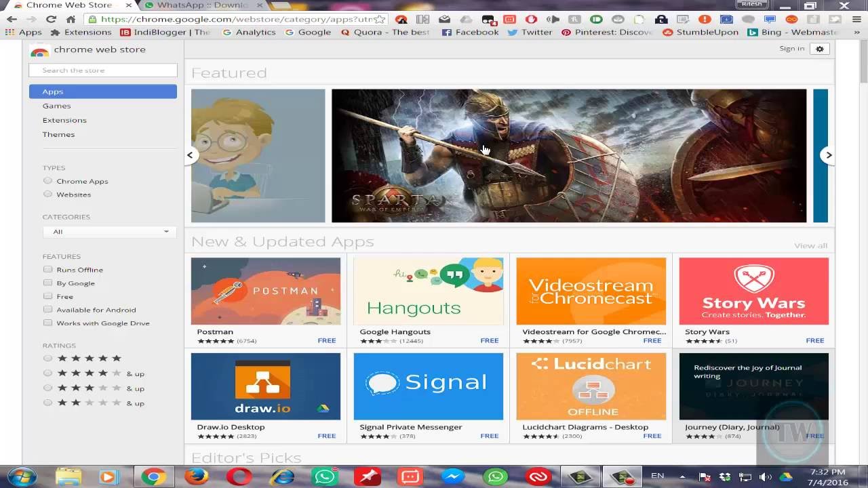
Task: Open the Windows Media Player taskbar icon
Action: pyautogui.click(x=107, y=477)
